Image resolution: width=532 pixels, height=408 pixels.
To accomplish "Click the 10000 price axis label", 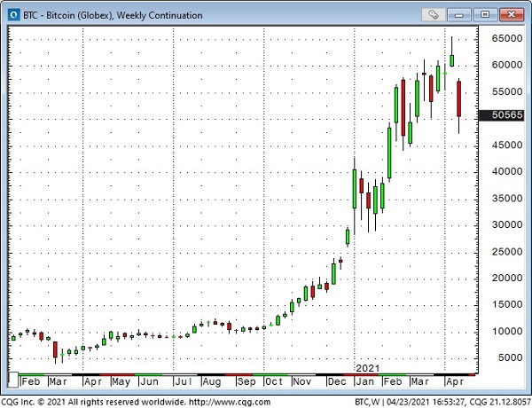I will tap(507, 332).
